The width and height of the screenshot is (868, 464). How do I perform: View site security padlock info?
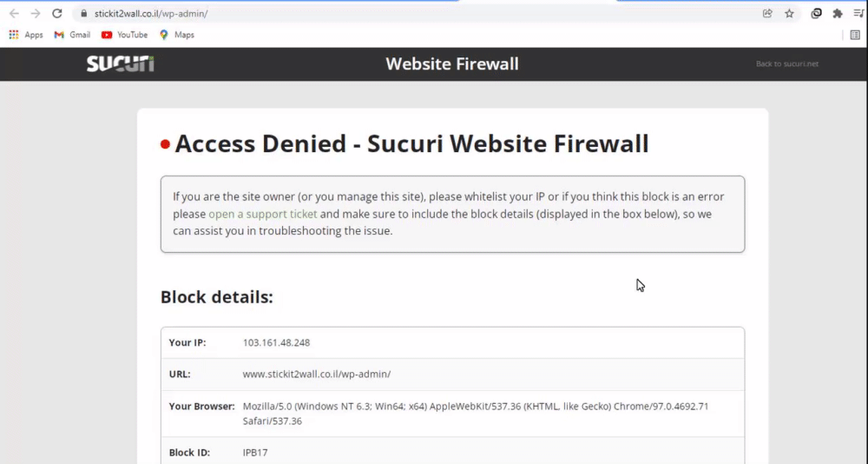coord(83,14)
